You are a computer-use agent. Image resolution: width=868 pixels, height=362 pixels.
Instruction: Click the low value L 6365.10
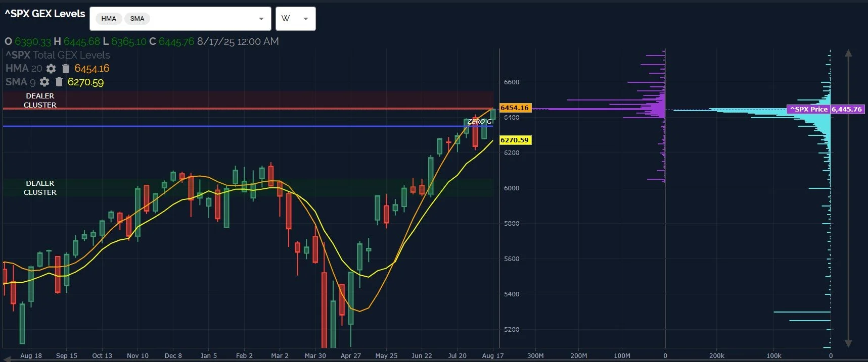pos(124,41)
